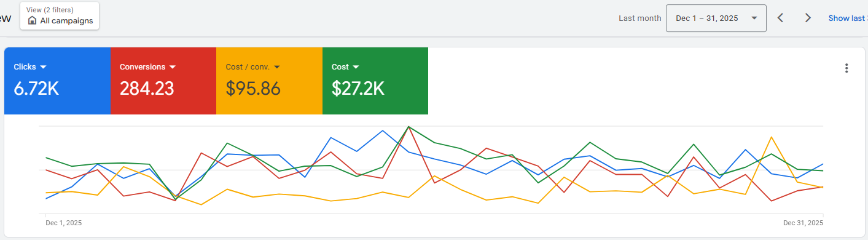Viewport: 868px width, 240px height.
Task: Select the blue Clicks 6.72K scorecard
Action: pos(57,81)
